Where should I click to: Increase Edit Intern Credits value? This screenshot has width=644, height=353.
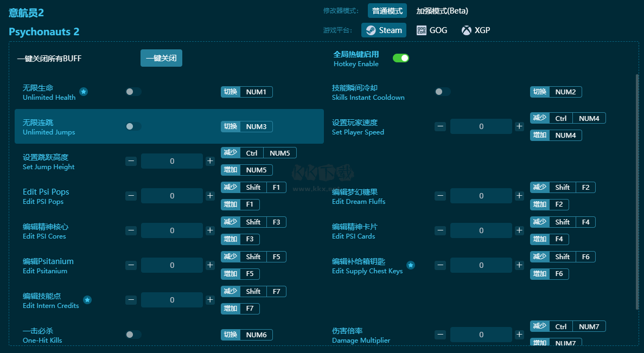pos(210,300)
